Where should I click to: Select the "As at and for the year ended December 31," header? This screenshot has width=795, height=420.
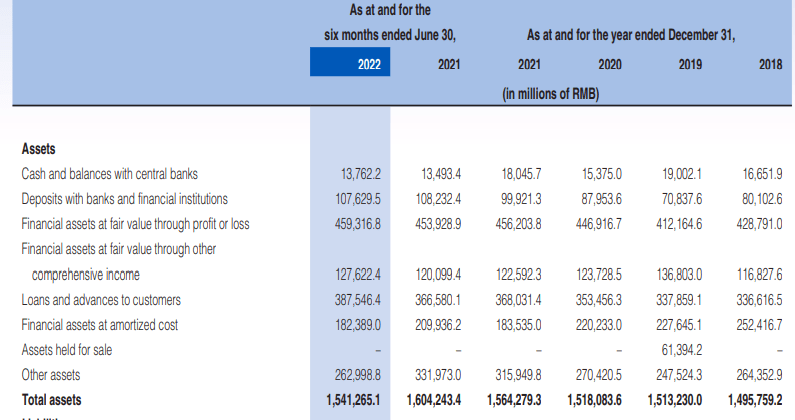(x=630, y=37)
